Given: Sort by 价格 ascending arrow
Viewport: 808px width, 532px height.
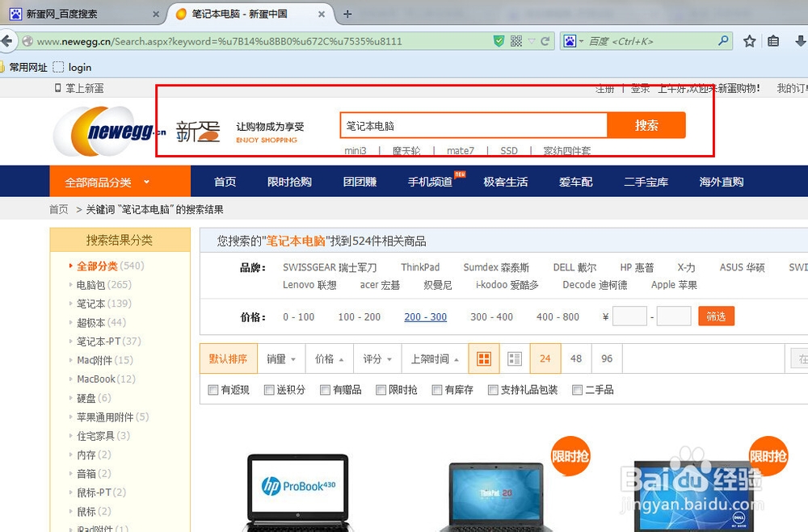Looking at the screenshot, I should [x=330, y=359].
